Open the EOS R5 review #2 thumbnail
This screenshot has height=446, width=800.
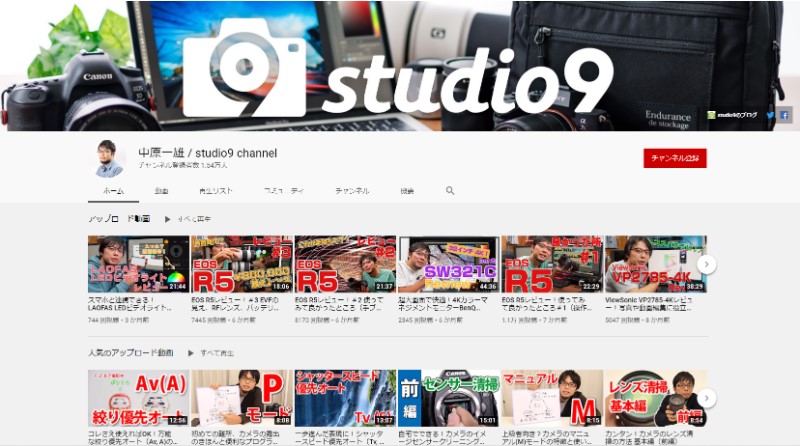[345, 264]
